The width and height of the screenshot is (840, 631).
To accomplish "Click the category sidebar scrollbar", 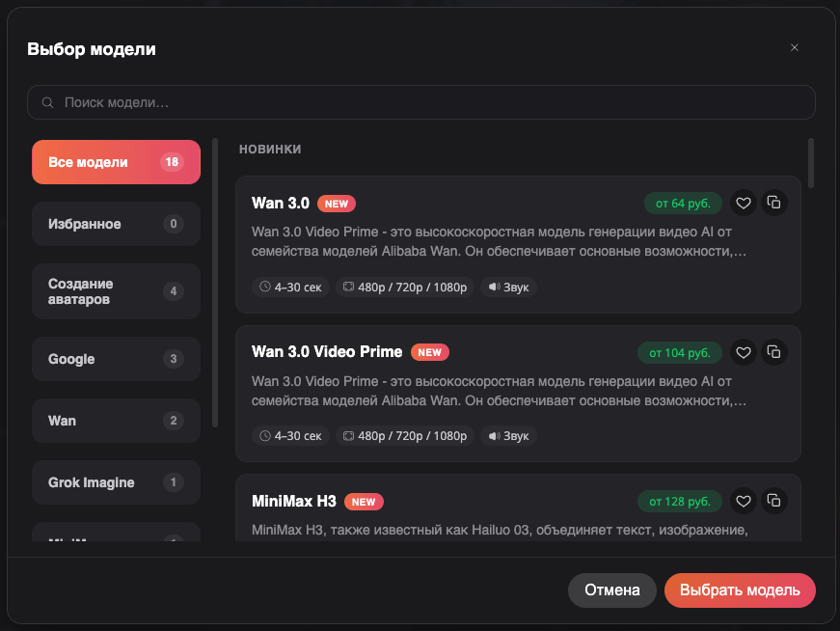I will tap(215, 283).
